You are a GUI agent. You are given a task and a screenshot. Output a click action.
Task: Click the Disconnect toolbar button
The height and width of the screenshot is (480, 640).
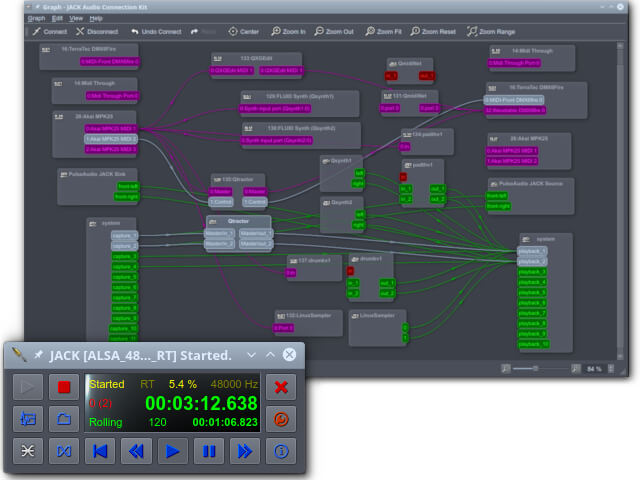(100, 32)
